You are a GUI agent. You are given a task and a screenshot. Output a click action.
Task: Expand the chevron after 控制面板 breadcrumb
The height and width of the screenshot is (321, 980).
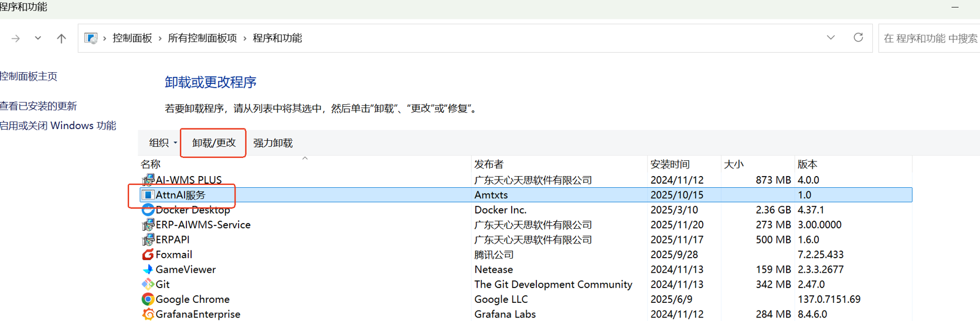click(160, 38)
